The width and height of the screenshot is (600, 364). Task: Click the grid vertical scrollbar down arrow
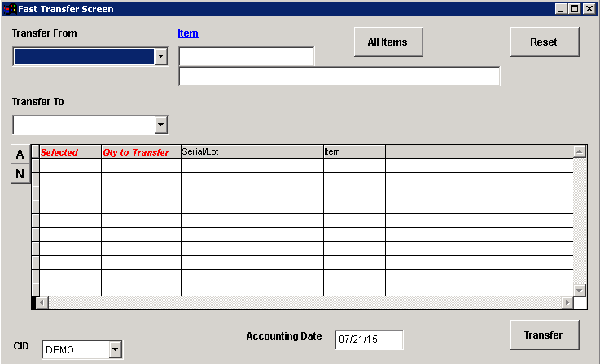580,291
